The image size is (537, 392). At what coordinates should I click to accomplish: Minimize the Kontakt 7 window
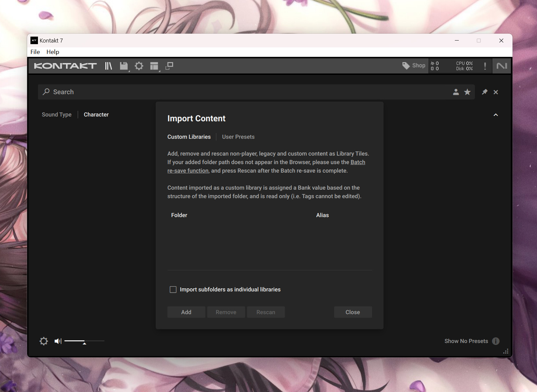click(457, 41)
